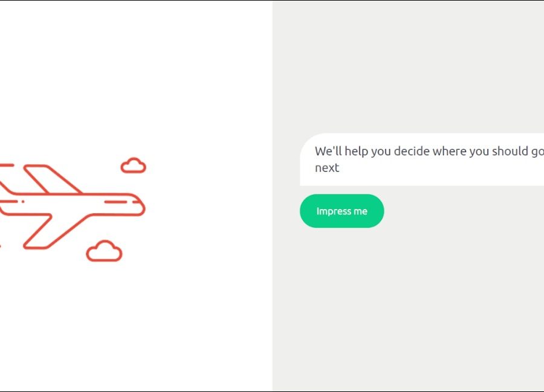The height and width of the screenshot is (392, 544).
Task: Select the small cloud above the airplane
Action: [133, 165]
